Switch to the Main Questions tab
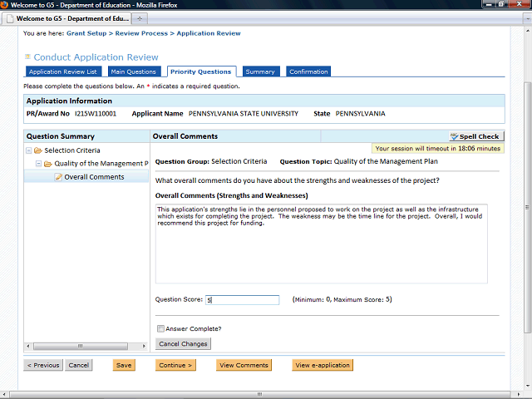This screenshot has width=532, height=399. coord(133,71)
